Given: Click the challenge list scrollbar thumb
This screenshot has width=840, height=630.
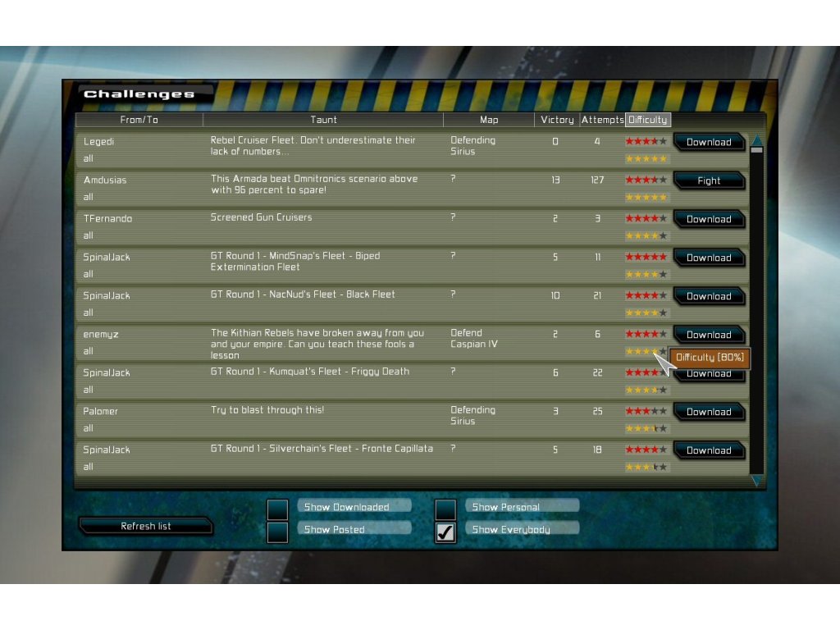Looking at the screenshot, I should pyautogui.click(x=757, y=151).
